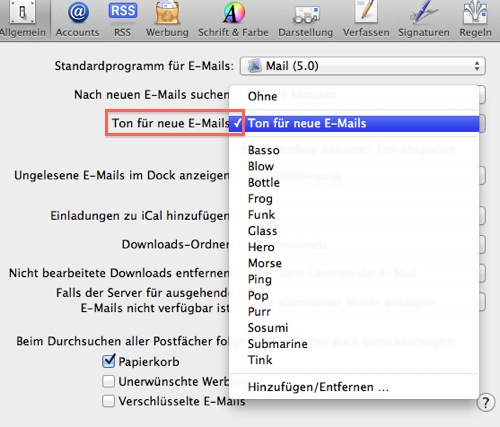Click the Einladungen zu iCal hinzufügen label
500x427 pixels.
[140, 216]
